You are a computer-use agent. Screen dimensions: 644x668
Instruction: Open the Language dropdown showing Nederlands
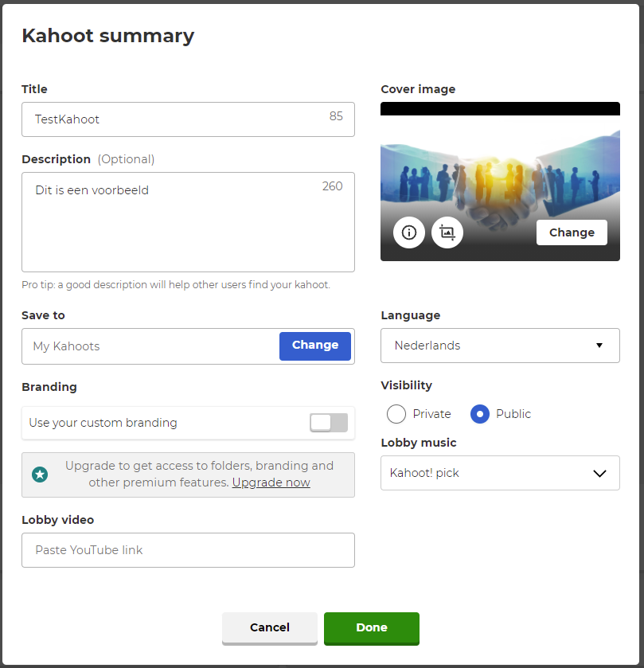tap(500, 346)
